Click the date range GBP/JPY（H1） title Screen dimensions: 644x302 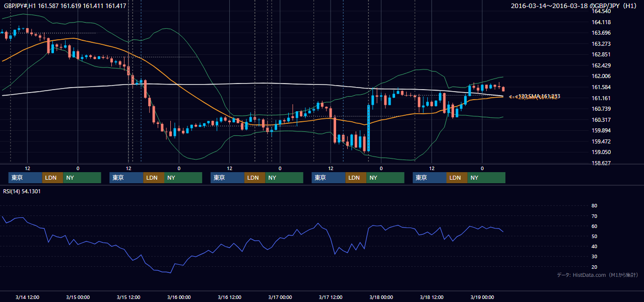pyautogui.click(x=575, y=6)
